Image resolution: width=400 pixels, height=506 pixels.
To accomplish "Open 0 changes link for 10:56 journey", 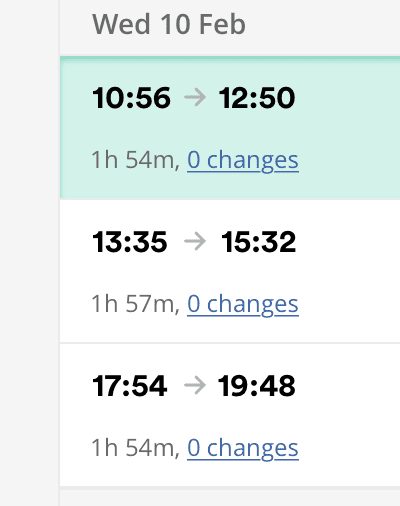I will [243, 160].
